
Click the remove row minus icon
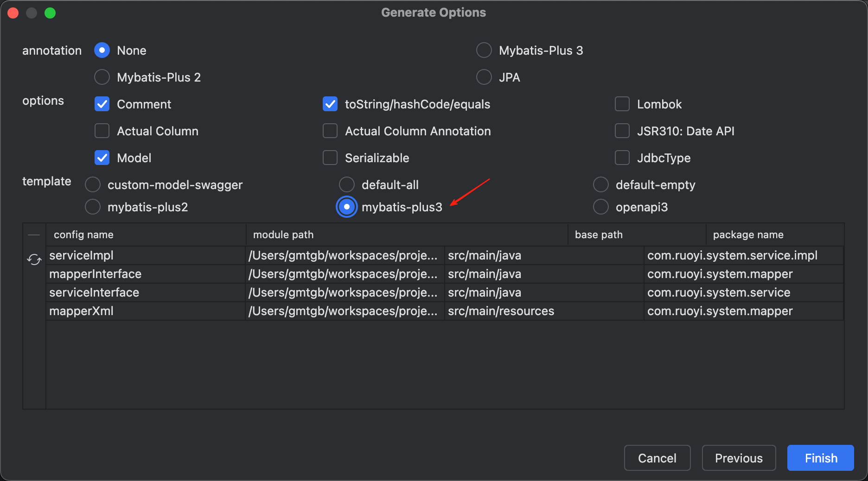point(34,235)
